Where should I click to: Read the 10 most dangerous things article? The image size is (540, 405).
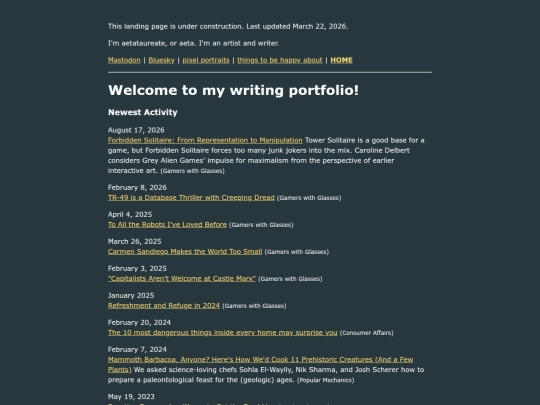coord(222,333)
